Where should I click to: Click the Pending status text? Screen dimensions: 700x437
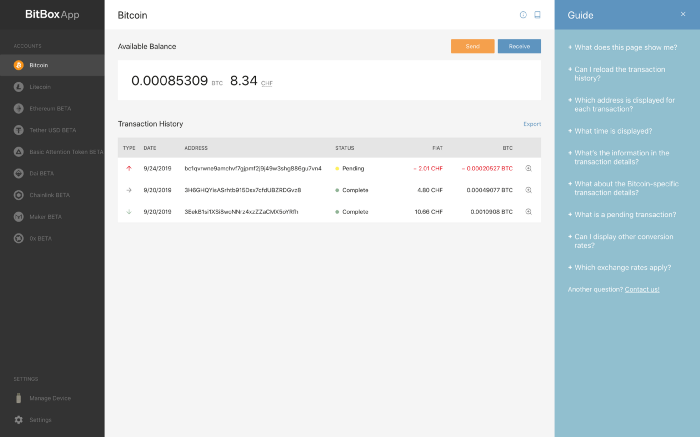pyautogui.click(x=353, y=168)
